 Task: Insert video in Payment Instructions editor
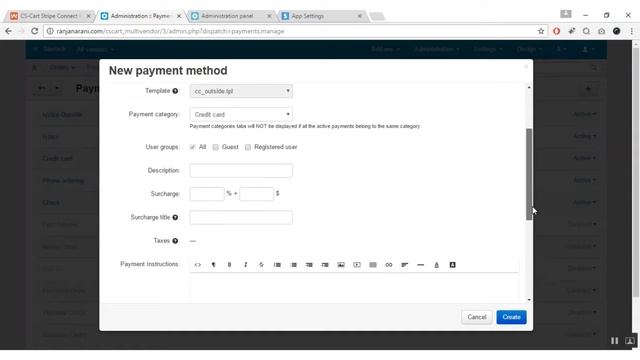click(357, 265)
